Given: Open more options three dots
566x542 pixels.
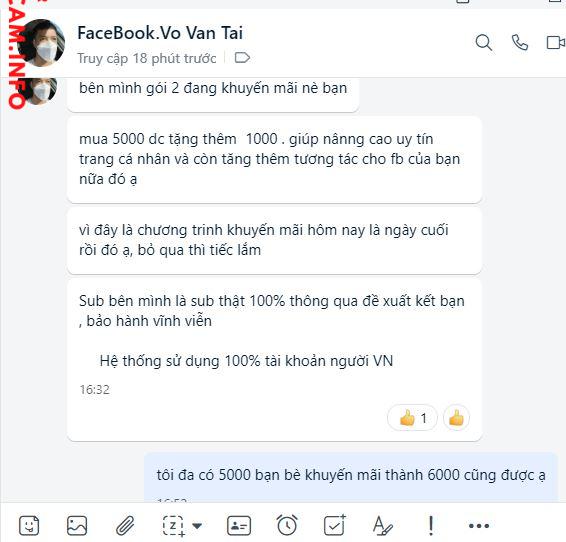Looking at the screenshot, I should click(x=479, y=526).
